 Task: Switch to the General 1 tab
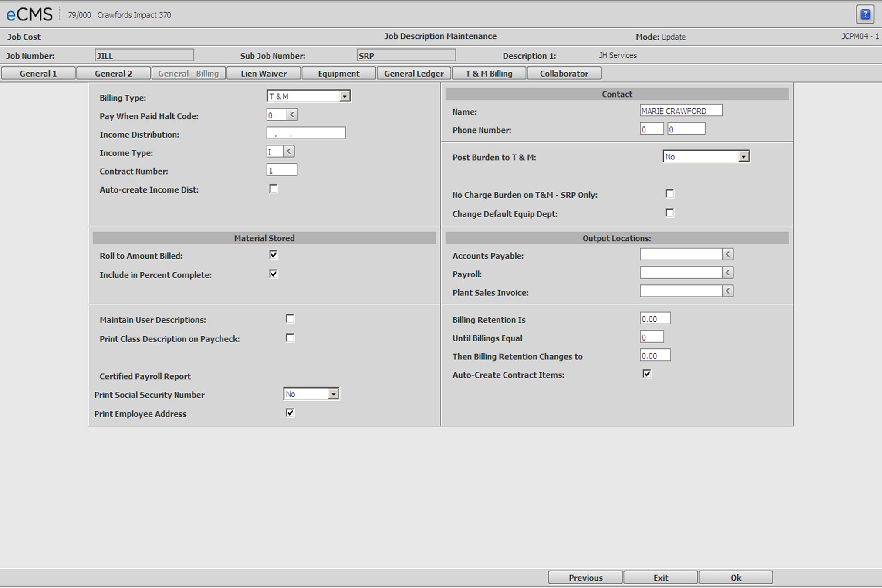38,73
